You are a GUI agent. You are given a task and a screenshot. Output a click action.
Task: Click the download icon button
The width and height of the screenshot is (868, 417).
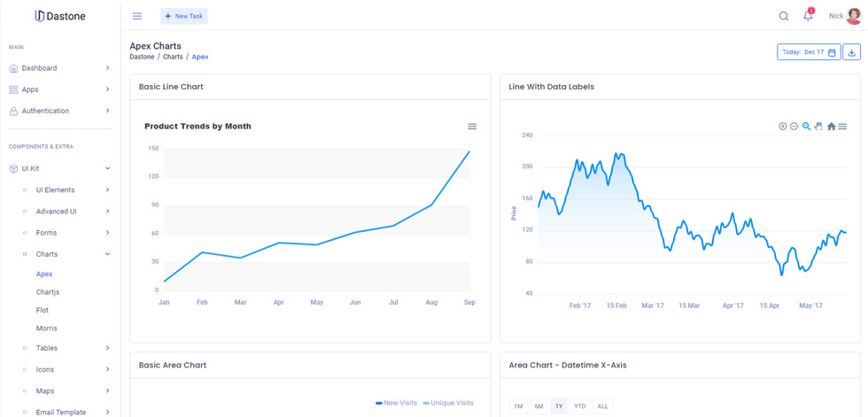click(852, 52)
